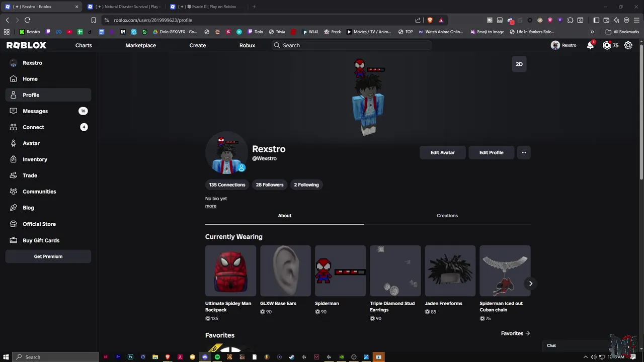Open Spotify from the taskbar
The image size is (644, 362).
[x=217, y=357]
